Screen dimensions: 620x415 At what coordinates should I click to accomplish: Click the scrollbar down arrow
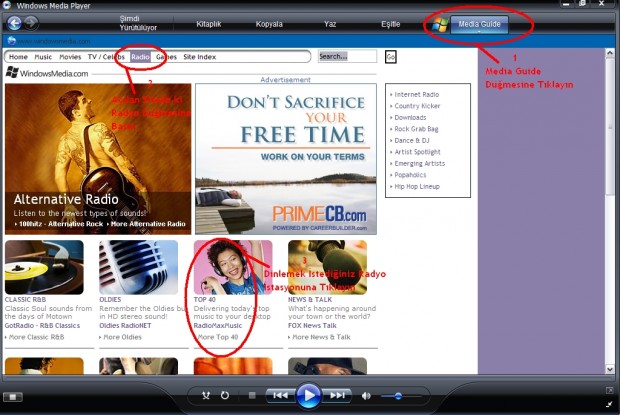(x=610, y=370)
